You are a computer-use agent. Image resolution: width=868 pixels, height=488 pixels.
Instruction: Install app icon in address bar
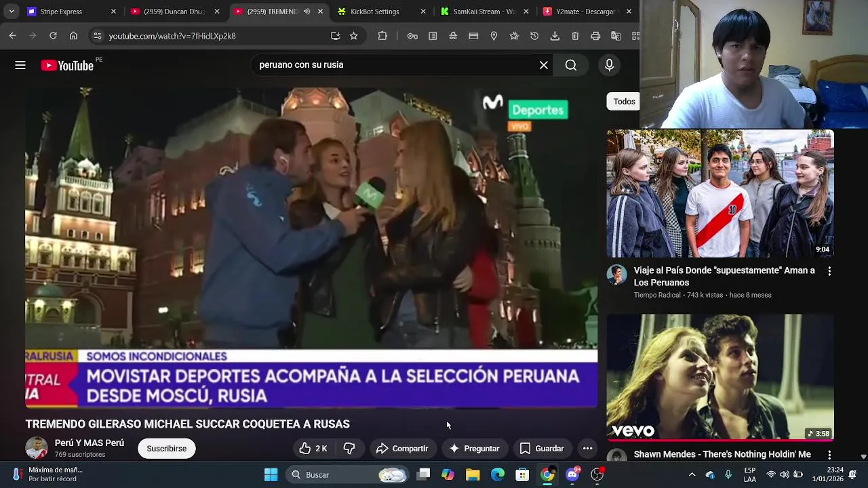[x=335, y=36]
